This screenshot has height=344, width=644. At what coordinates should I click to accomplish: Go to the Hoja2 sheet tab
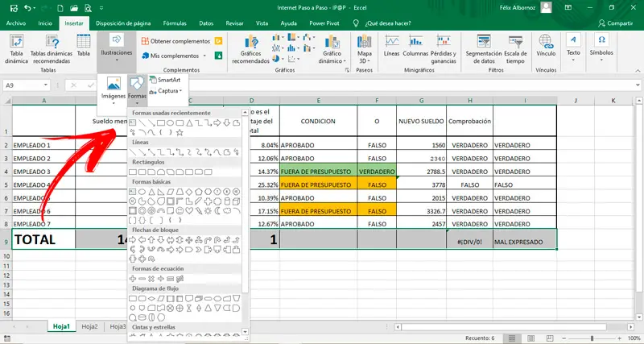(x=89, y=326)
